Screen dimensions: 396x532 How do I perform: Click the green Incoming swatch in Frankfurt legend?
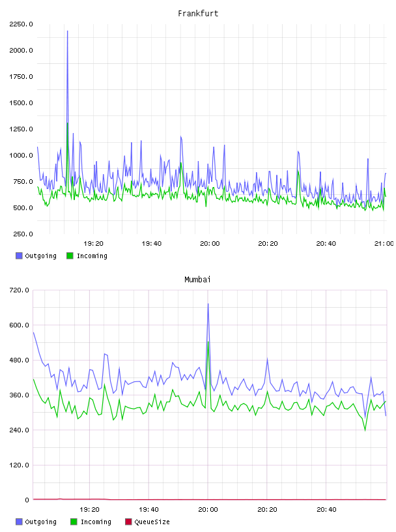tap(70, 256)
